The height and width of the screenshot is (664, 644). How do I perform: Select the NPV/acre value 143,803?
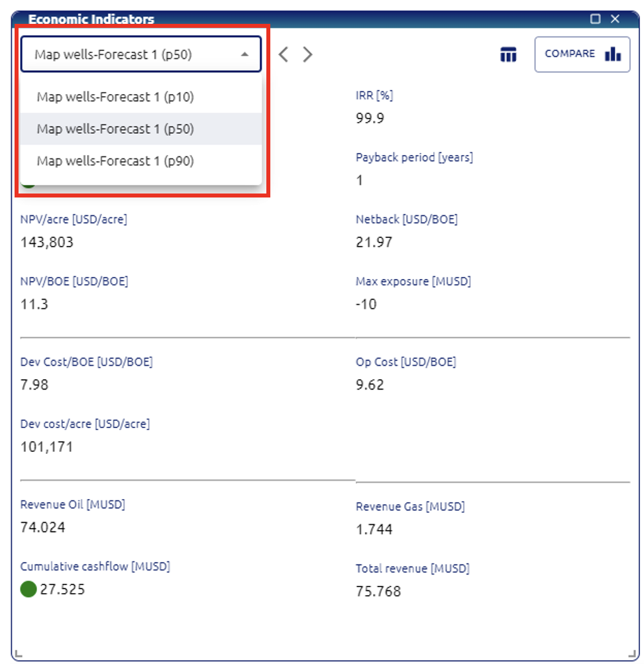[47, 243]
